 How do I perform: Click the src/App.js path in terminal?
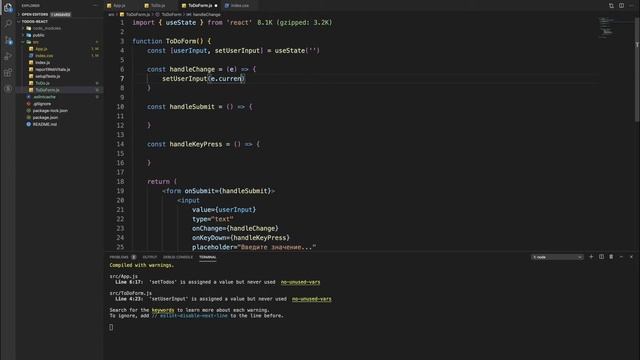(124, 276)
